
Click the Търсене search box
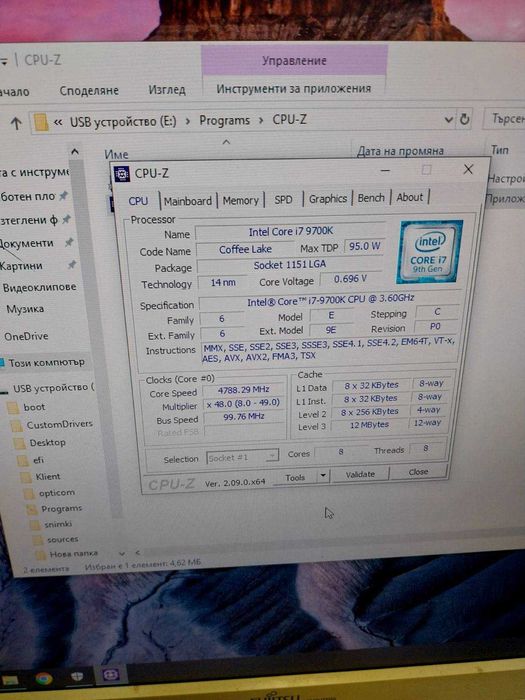[x=505, y=119]
